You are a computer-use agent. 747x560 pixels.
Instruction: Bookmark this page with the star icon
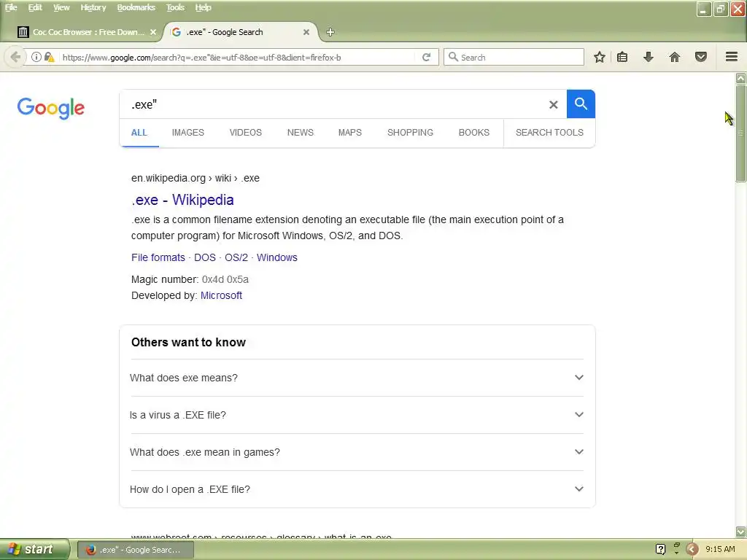(600, 57)
